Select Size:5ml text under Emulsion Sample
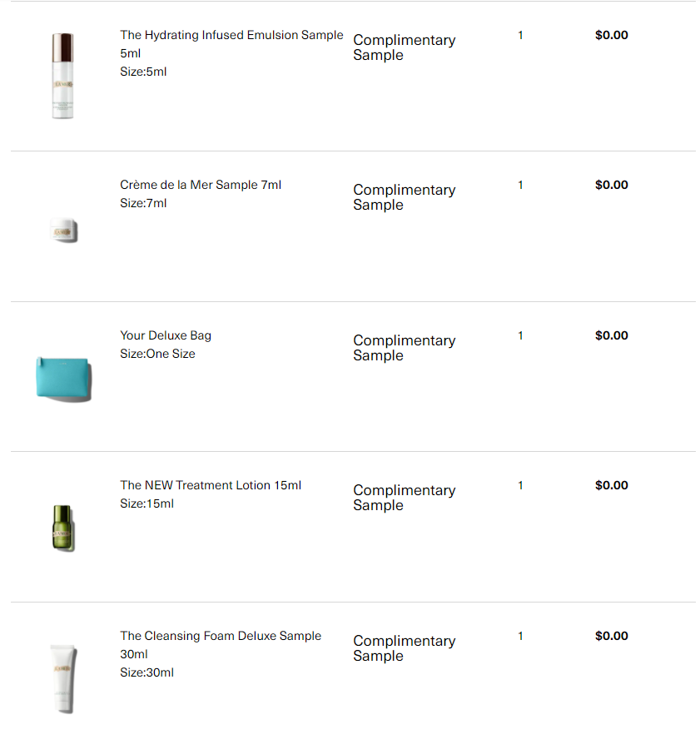 point(143,72)
